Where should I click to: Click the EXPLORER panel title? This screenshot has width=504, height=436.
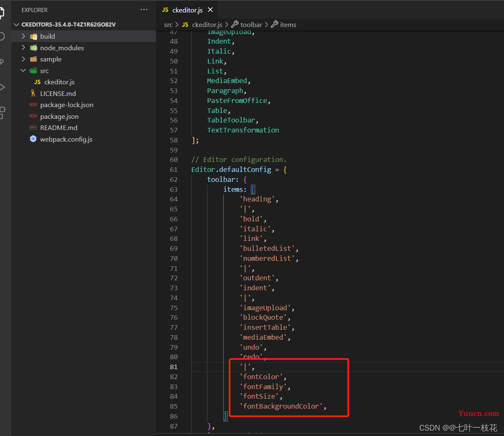(34, 10)
